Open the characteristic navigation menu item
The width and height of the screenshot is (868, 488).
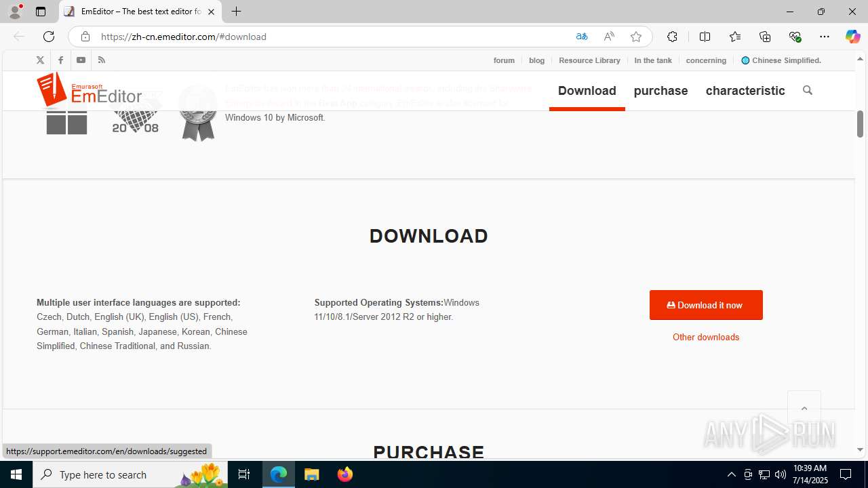[x=745, y=90]
